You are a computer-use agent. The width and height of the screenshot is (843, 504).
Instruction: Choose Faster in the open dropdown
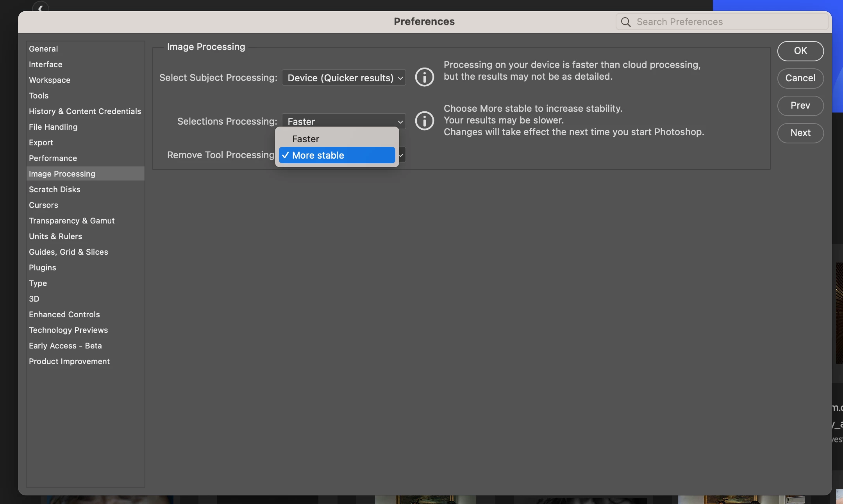pyautogui.click(x=305, y=139)
